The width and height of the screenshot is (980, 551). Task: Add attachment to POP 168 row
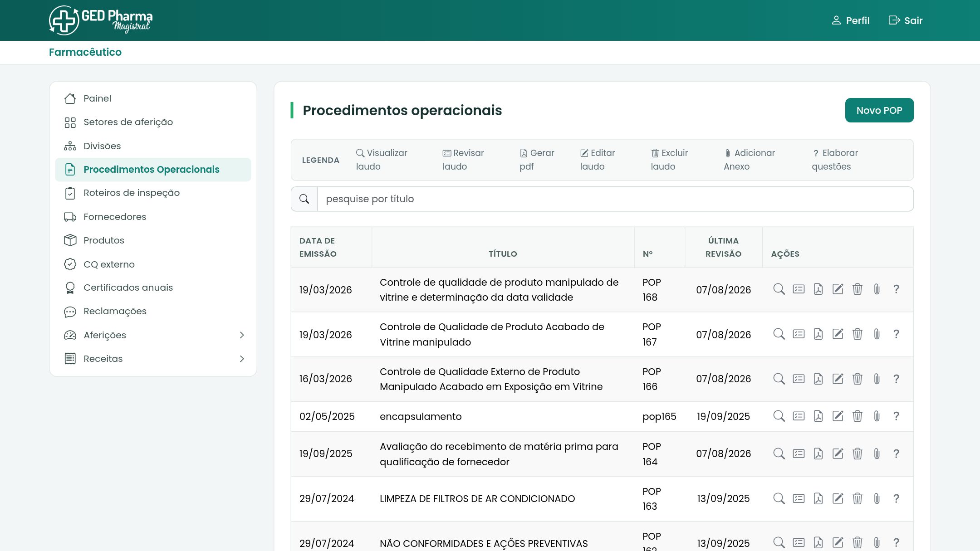tap(877, 289)
